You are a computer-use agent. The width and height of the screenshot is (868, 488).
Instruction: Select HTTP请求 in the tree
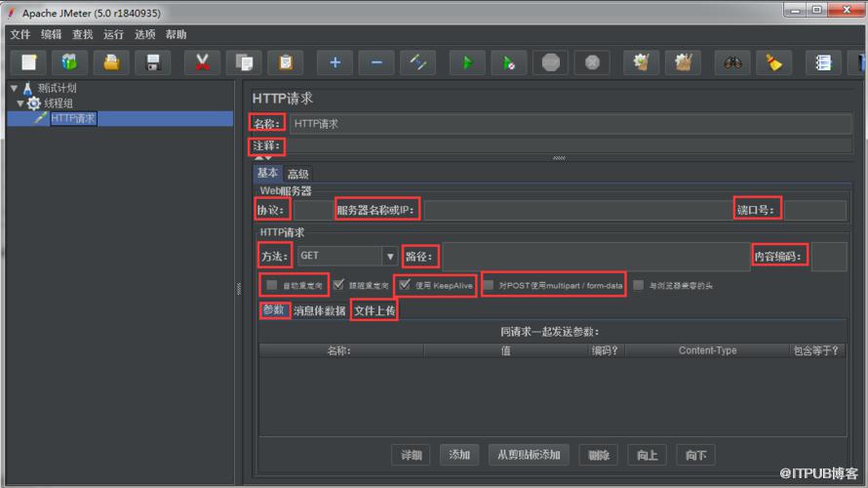tap(73, 118)
